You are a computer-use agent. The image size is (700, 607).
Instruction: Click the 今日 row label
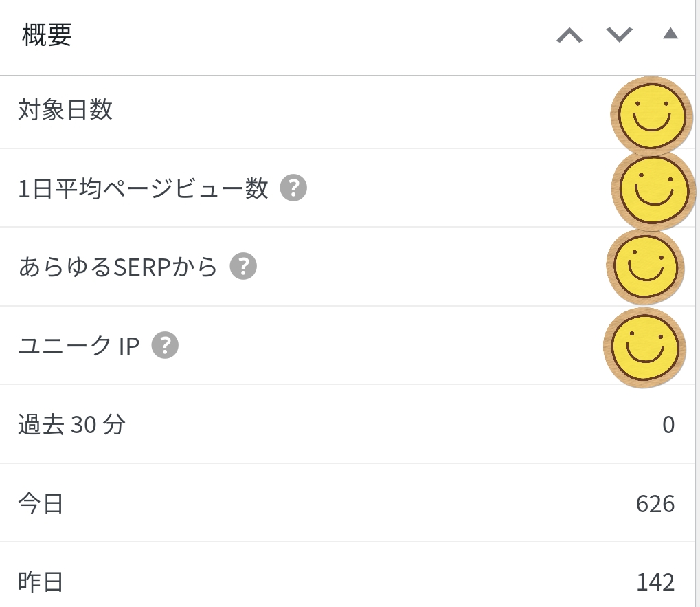pyautogui.click(x=41, y=504)
